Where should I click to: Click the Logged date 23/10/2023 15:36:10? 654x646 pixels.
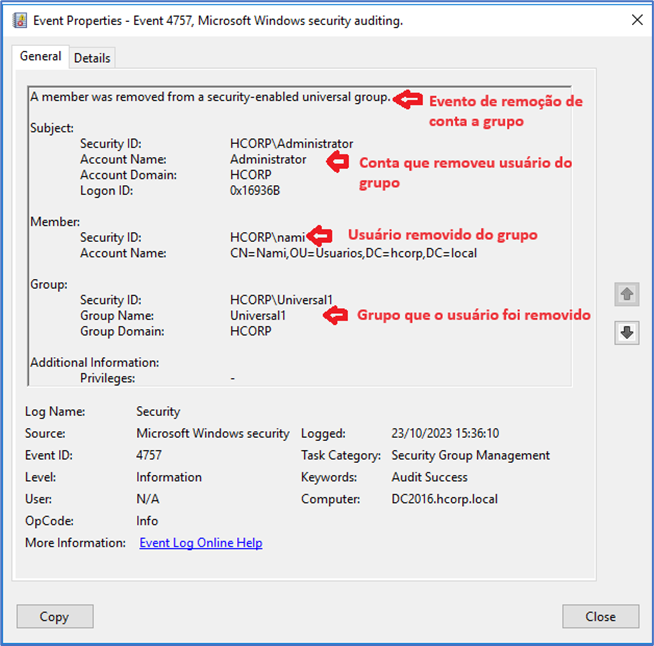point(445,433)
